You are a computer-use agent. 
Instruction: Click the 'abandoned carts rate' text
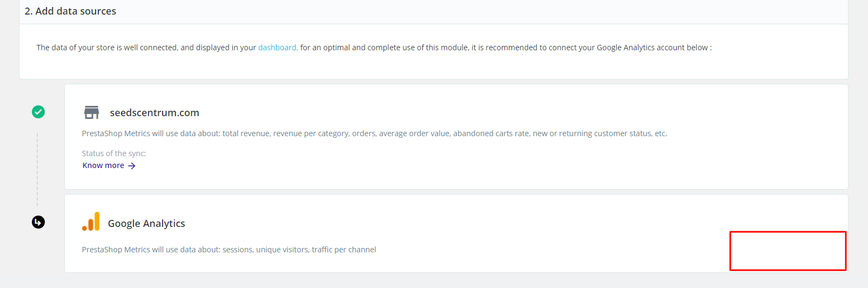click(491, 133)
